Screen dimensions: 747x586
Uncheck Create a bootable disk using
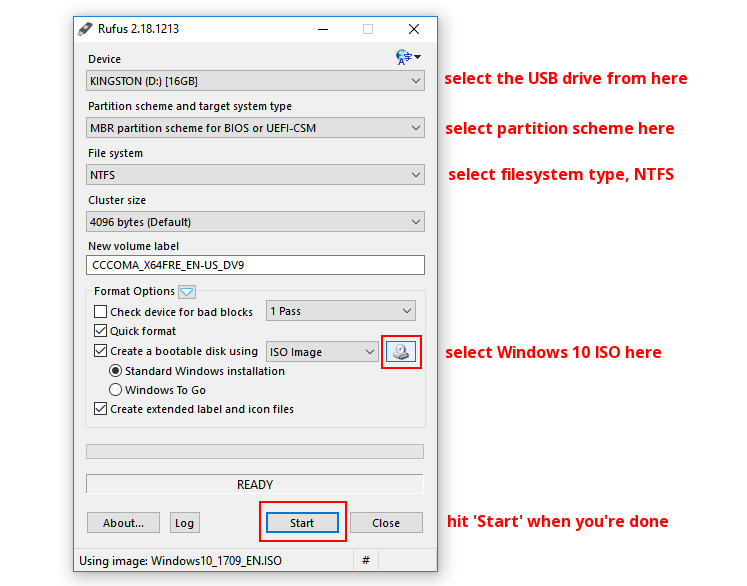100,351
